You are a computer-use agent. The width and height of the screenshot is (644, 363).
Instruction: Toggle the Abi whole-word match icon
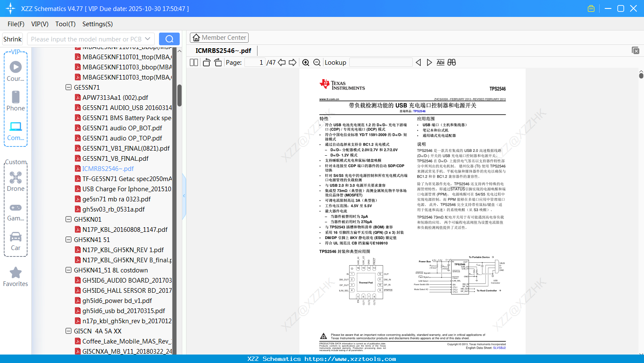tap(440, 63)
